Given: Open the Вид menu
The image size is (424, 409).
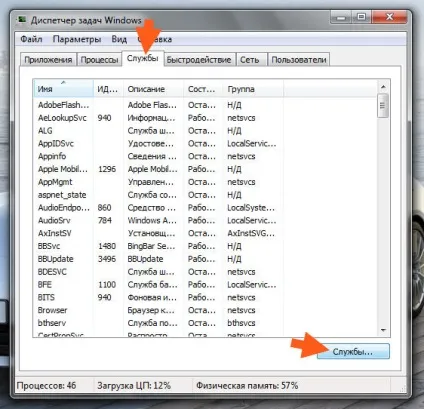Looking at the screenshot, I should point(119,39).
